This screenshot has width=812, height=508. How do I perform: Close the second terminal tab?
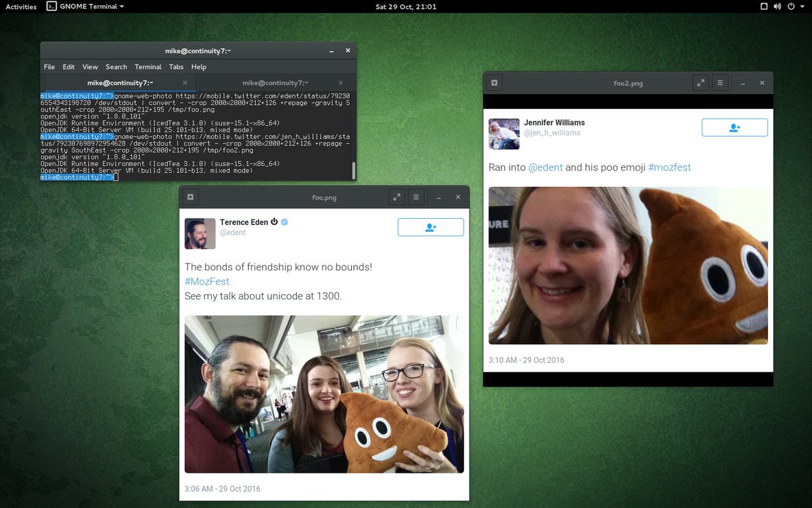tap(339, 83)
